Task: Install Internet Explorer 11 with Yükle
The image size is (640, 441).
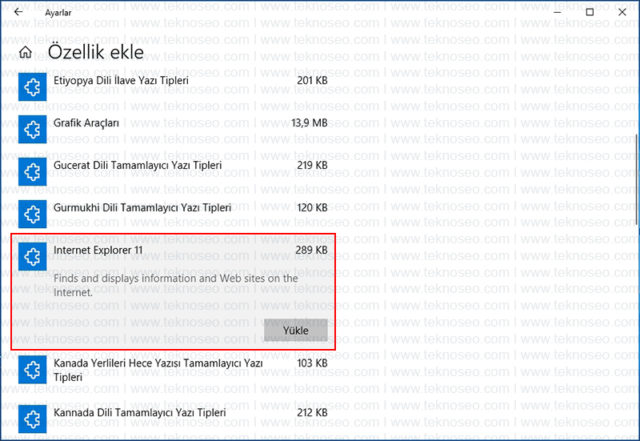Action: (296, 330)
